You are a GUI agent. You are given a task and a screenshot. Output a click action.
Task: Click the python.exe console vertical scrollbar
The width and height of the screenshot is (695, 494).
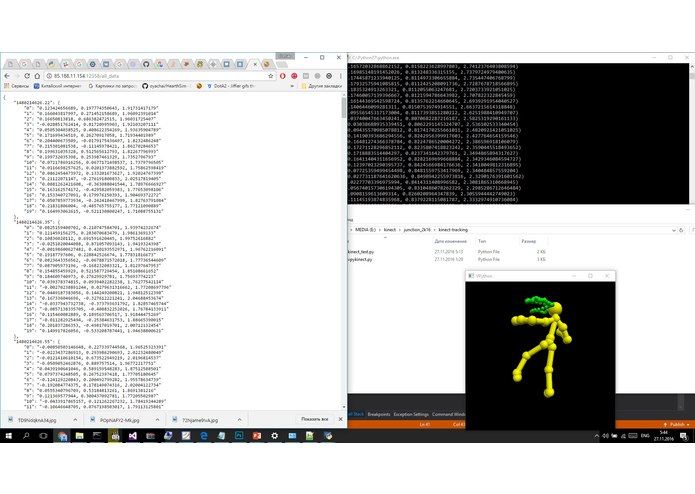tap(692, 133)
